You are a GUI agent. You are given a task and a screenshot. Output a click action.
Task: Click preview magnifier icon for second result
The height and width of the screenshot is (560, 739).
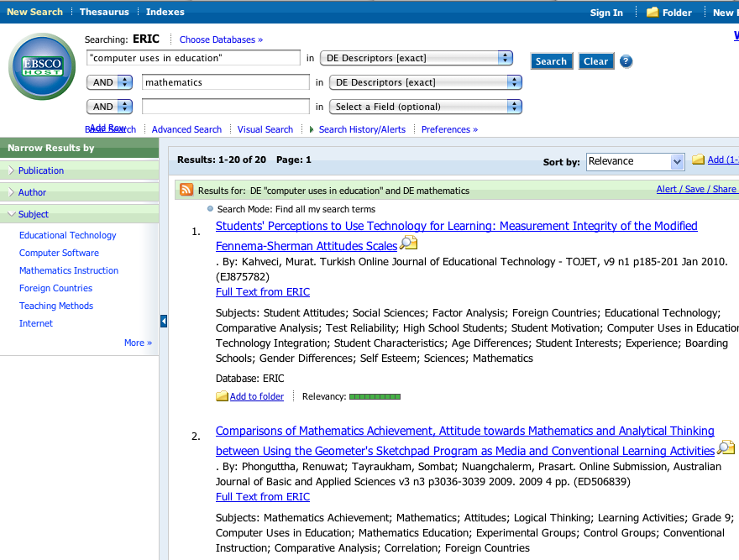coord(726,449)
